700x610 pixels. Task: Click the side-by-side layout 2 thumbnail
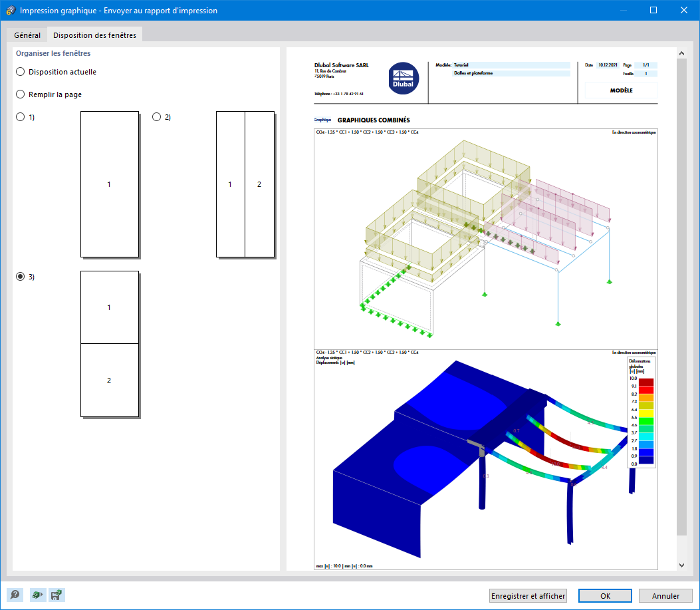point(245,184)
